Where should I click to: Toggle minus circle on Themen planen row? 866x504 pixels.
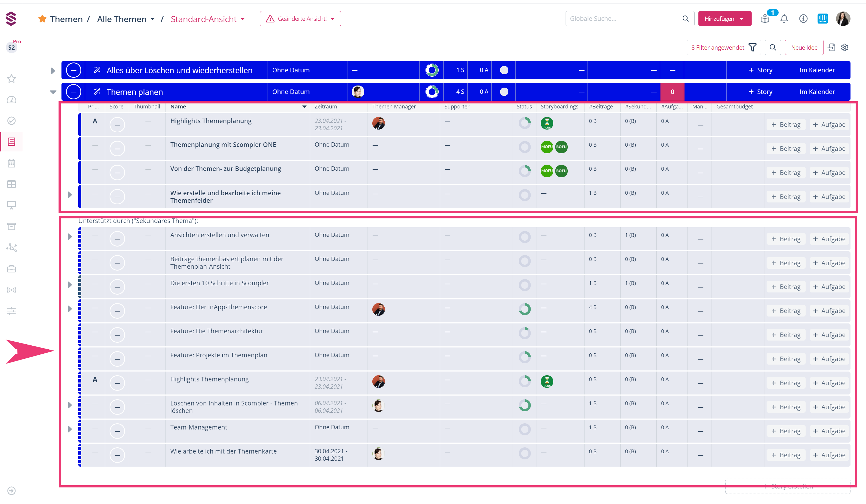(74, 92)
